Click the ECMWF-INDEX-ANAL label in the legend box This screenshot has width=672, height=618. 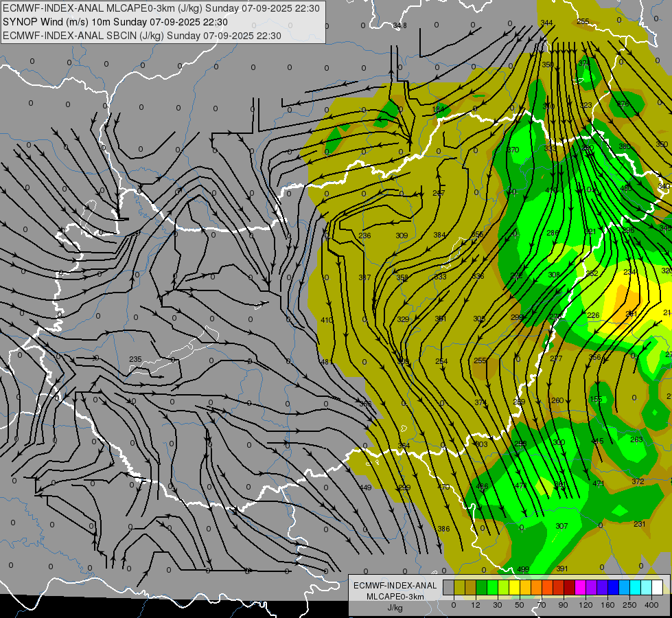[395, 586]
